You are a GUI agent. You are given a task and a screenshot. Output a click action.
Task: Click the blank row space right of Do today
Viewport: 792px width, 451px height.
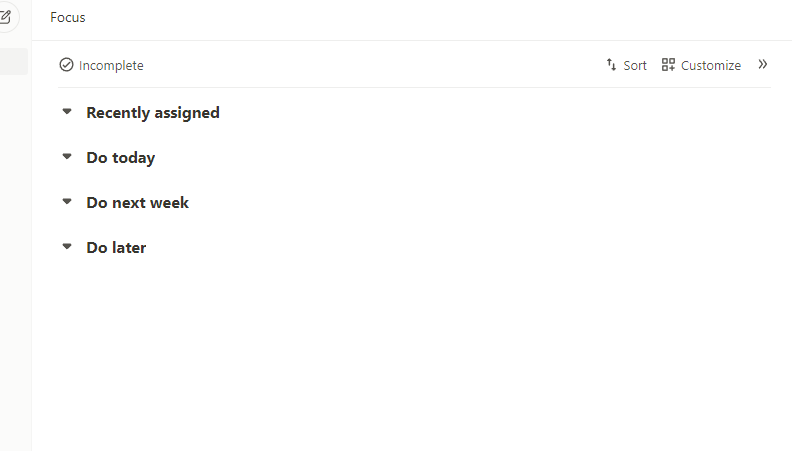pos(463,158)
